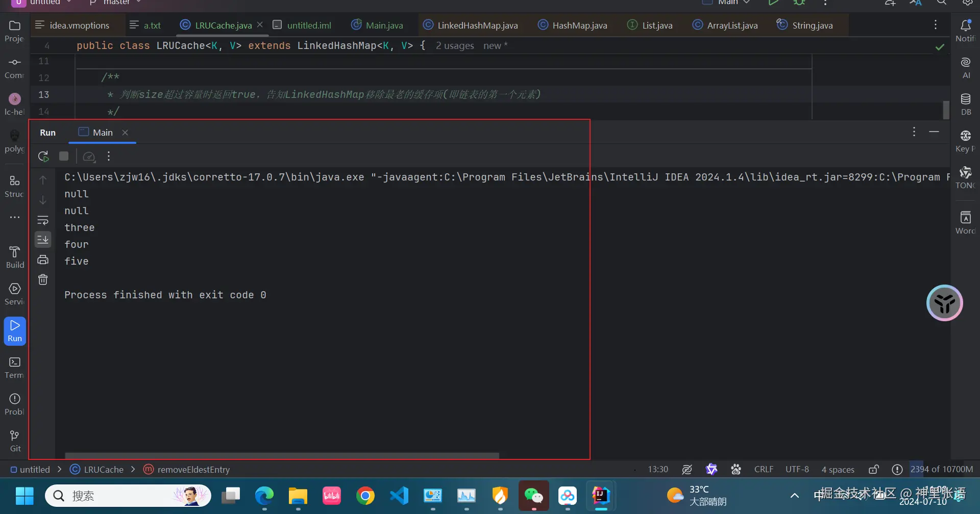Screen dimensions: 980x514
Task: Open WeChat from the taskbar
Action: (534, 496)
